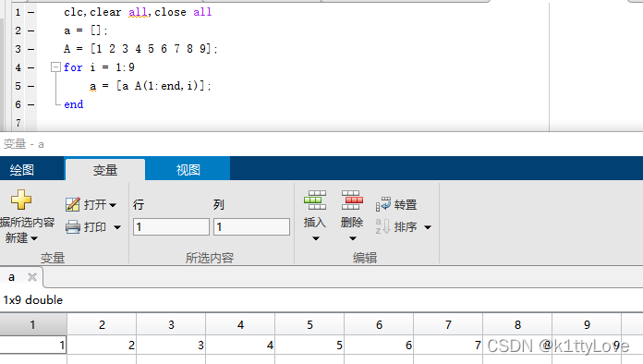Click the 行 row input field
The width and height of the screenshot is (643, 364).
pos(171,226)
